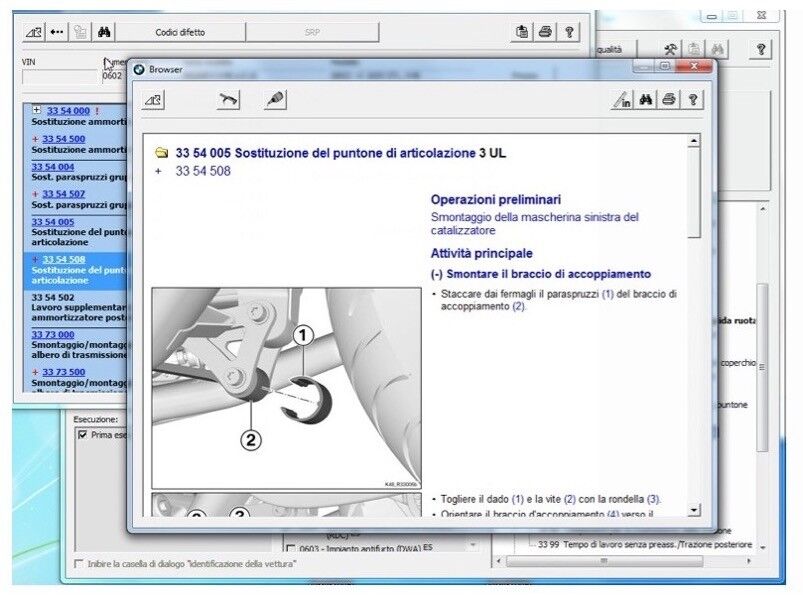The height and width of the screenshot is (595, 803).
Task: Click the binoculars search icon in Browser toolbar
Action: coord(646,100)
